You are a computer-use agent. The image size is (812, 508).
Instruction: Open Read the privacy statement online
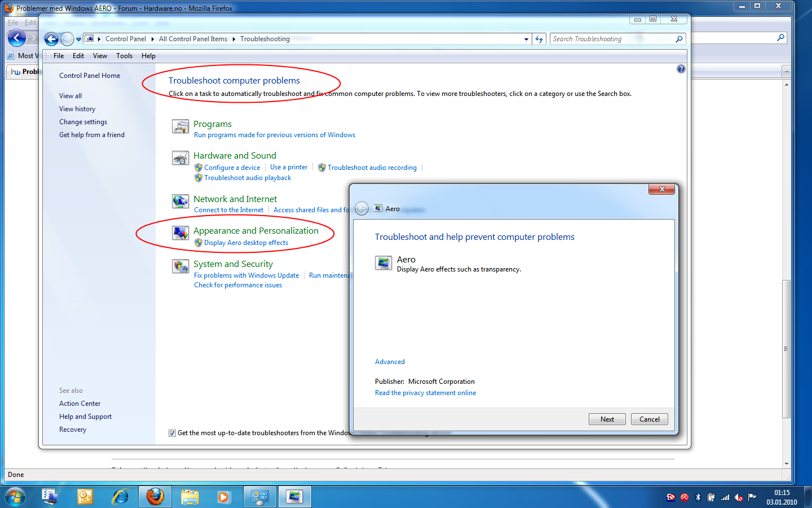click(x=425, y=393)
